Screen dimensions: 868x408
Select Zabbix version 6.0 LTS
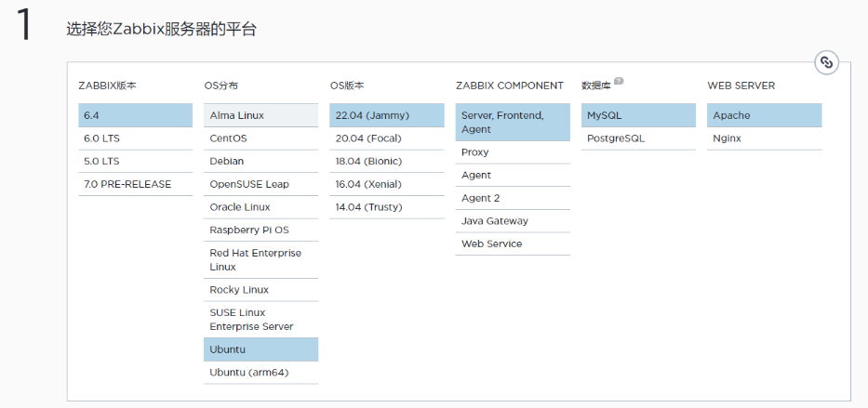[x=136, y=138]
